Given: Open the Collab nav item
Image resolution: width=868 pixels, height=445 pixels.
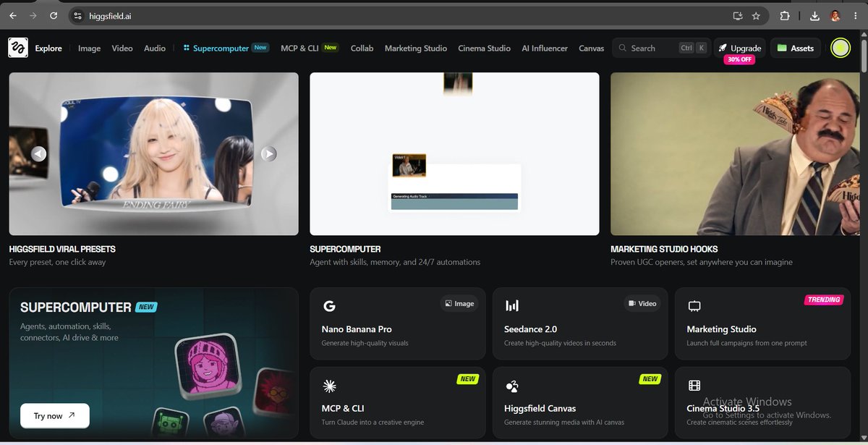Looking at the screenshot, I should tap(362, 48).
